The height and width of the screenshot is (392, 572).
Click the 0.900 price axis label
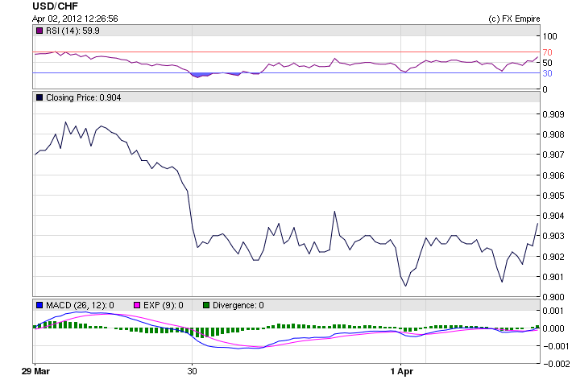click(553, 297)
